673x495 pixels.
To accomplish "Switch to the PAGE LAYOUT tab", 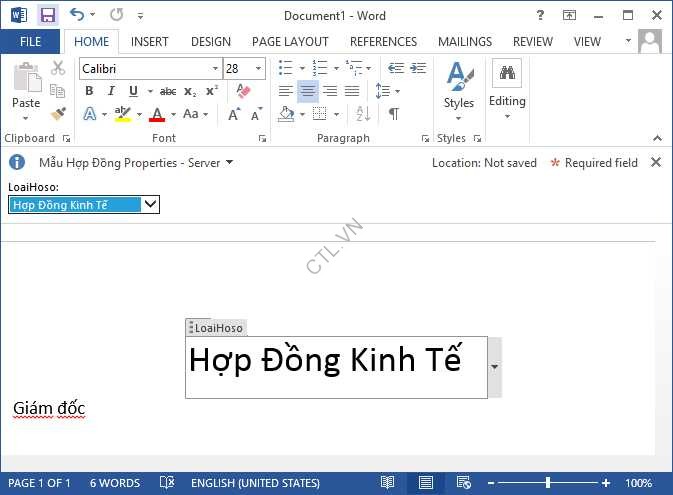I will 290,42.
